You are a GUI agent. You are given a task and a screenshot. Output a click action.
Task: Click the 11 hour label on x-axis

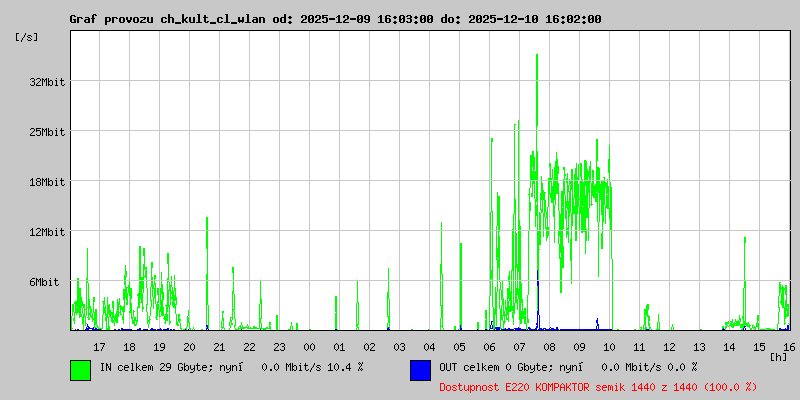640,347
